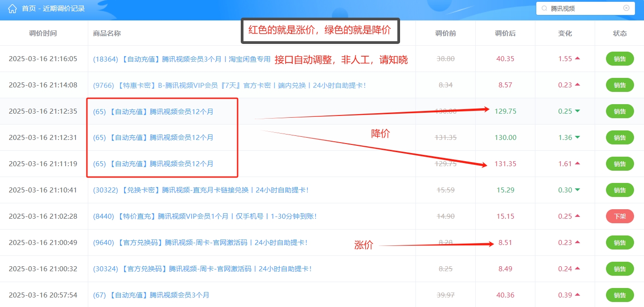Select timestamp 2025-03-16 21:12:35

[43, 111]
